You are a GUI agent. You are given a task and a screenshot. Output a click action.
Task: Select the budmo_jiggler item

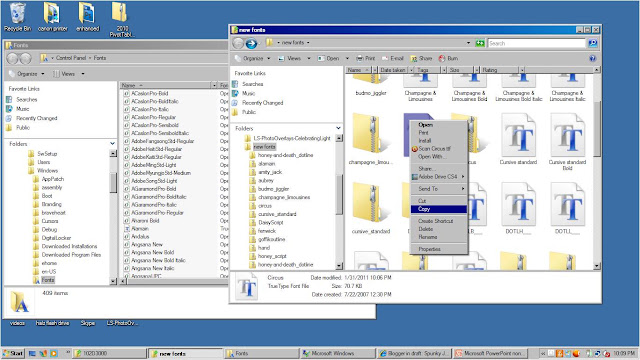pyautogui.click(x=371, y=86)
